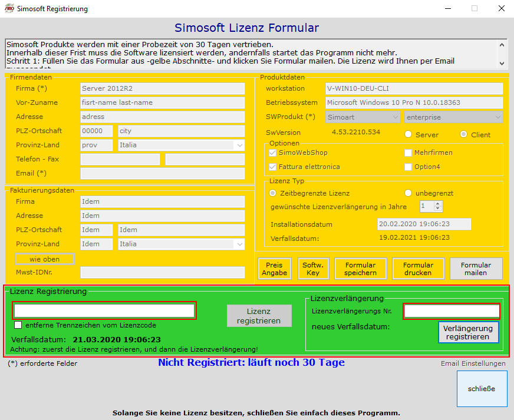Toggle the Fattura elettronica checkbox
The width and height of the screenshot is (514, 420).
point(272,167)
